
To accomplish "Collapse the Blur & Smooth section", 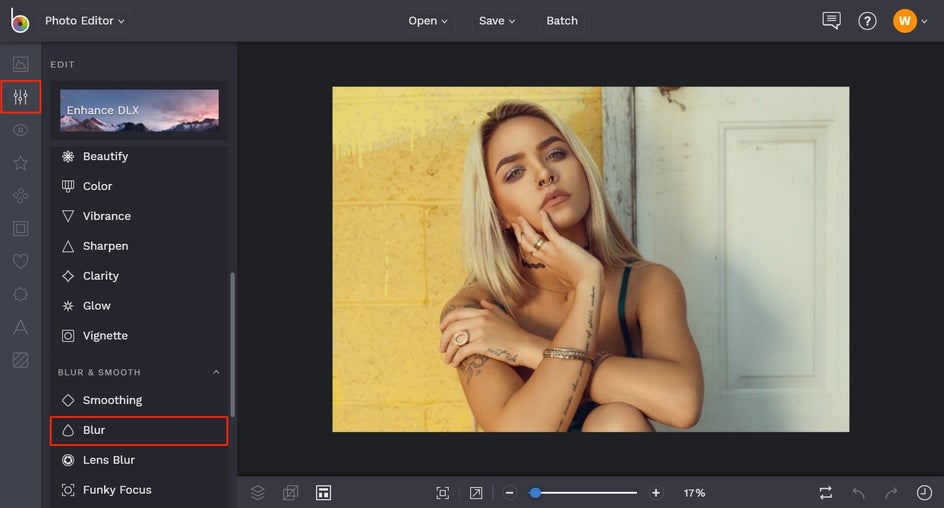I will (216, 372).
